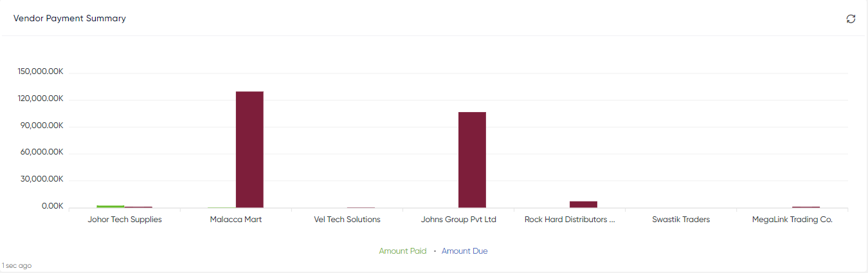
Task: Select Rock Hard Distributors due bar
Action: click(583, 204)
